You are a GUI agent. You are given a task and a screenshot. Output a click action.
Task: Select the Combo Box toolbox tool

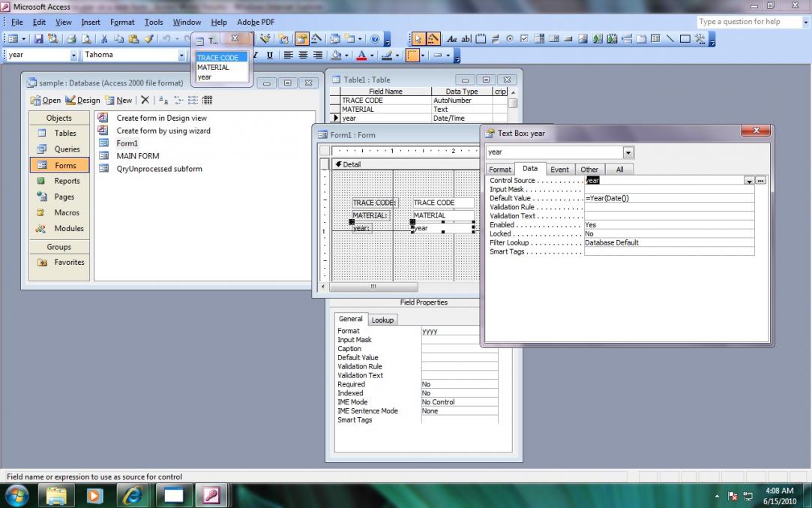pos(538,39)
